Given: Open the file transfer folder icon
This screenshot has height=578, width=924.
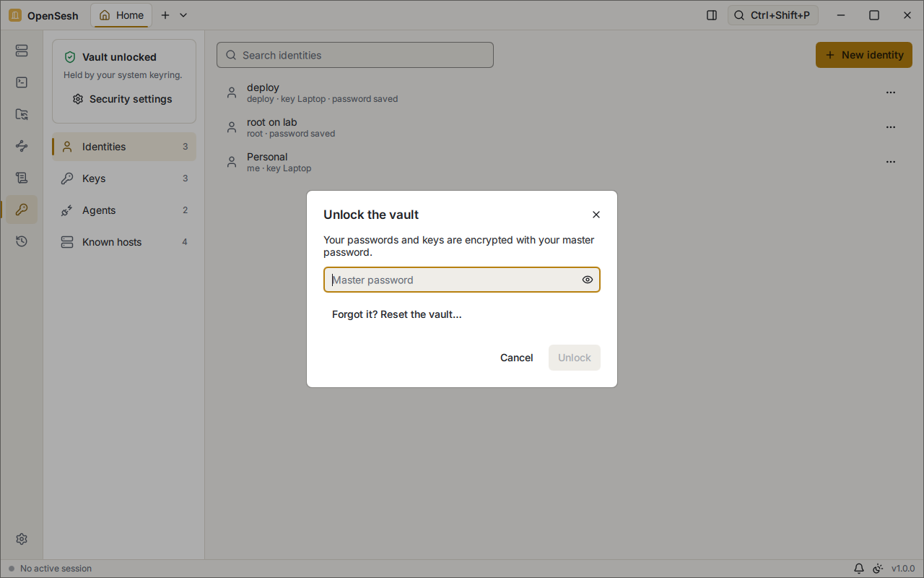Looking at the screenshot, I should (22, 114).
